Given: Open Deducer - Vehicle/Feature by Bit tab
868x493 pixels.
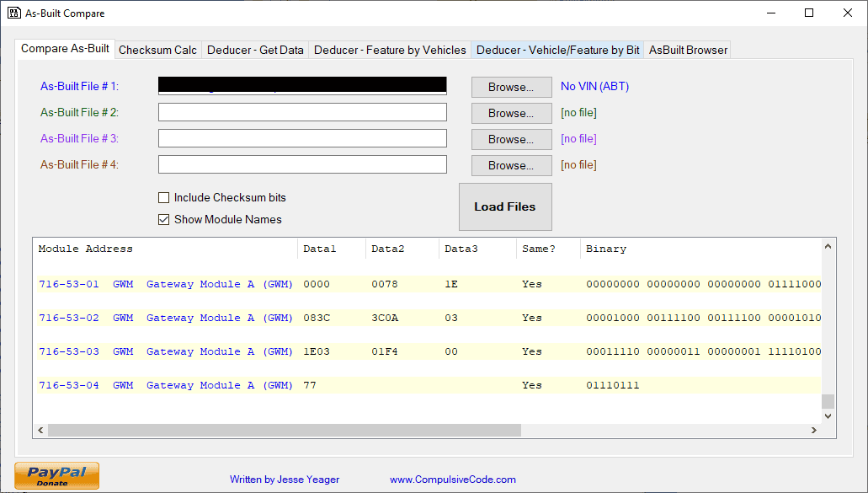Looking at the screenshot, I should [557, 50].
